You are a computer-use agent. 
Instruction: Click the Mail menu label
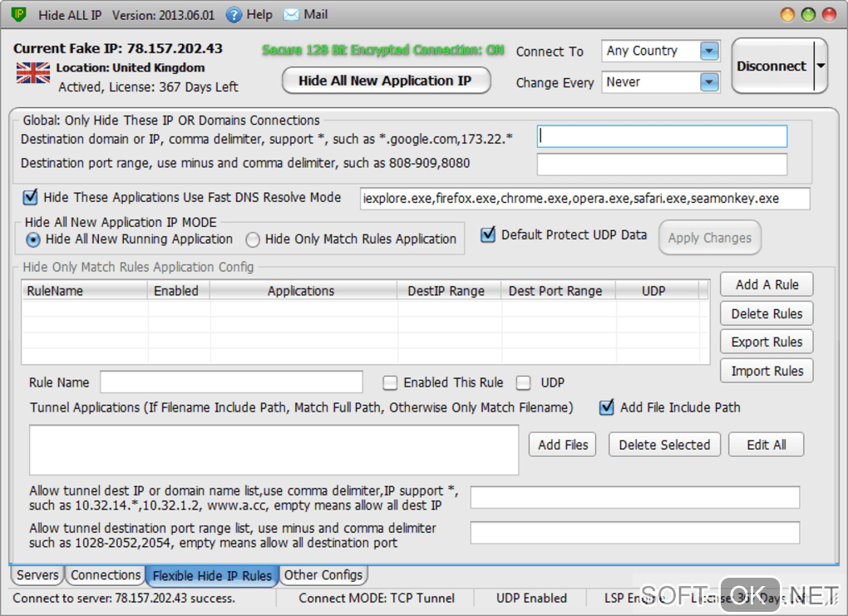pos(316,15)
